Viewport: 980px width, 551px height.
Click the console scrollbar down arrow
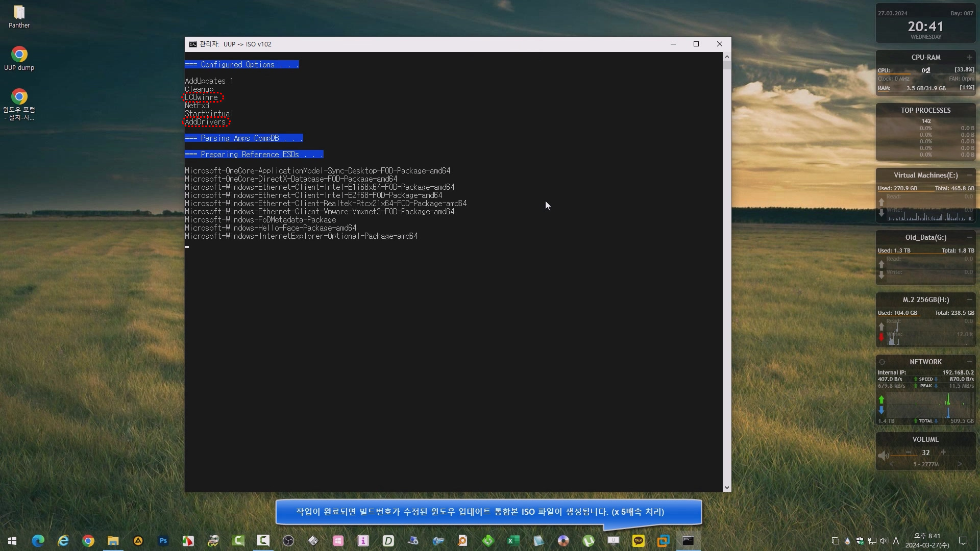pos(727,488)
